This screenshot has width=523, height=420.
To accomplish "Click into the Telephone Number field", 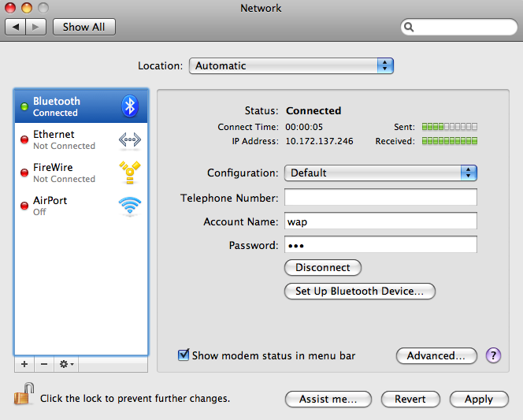I will pyautogui.click(x=380, y=197).
